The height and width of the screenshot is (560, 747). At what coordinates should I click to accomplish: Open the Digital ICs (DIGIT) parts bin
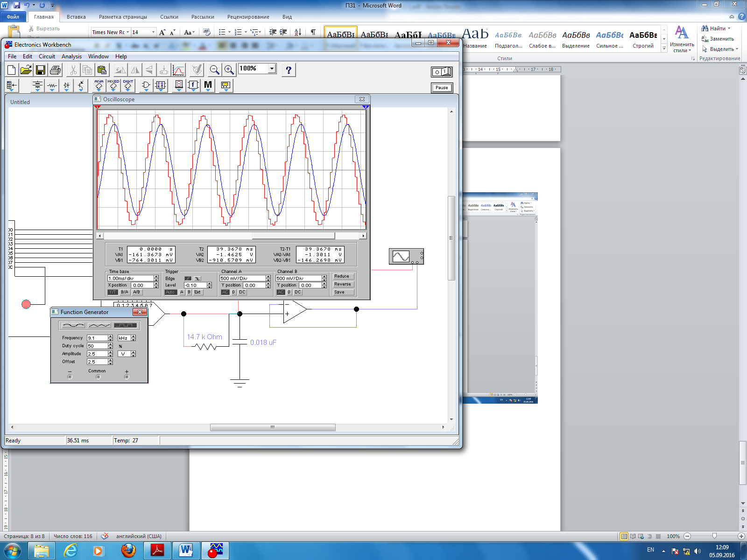click(x=128, y=85)
